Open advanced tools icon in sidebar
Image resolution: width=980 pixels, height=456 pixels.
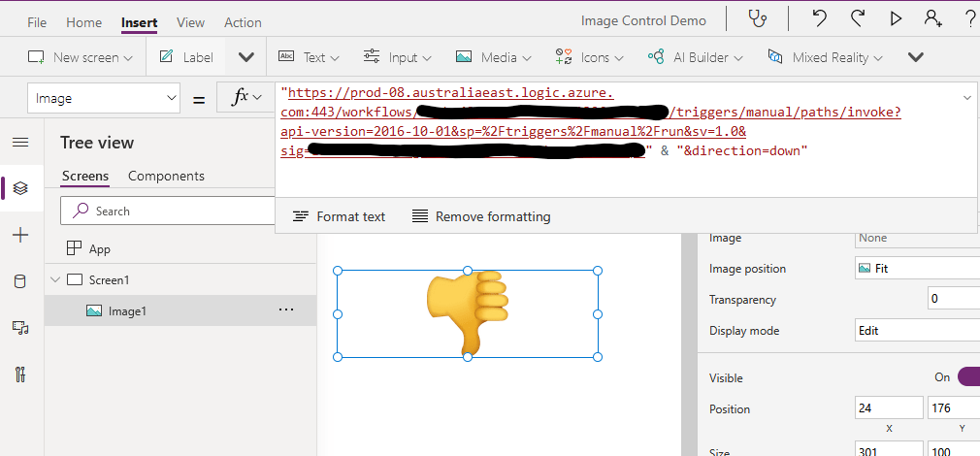pos(20,375)
